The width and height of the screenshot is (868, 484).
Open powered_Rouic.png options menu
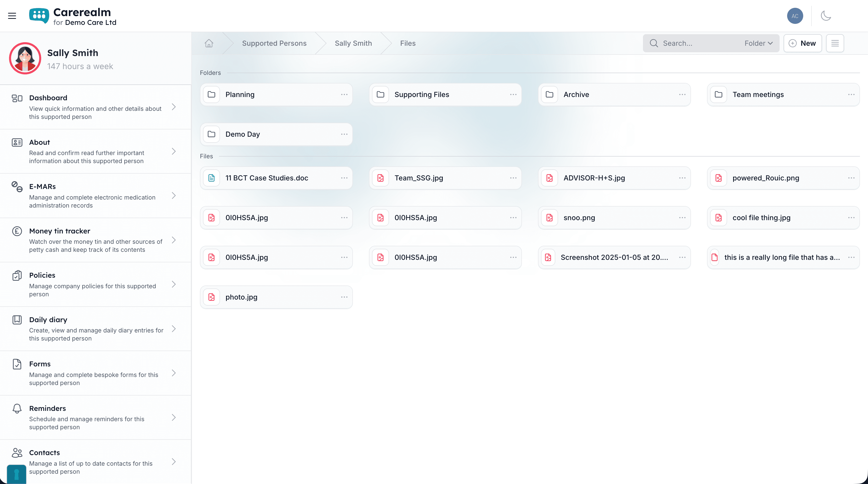851,178
